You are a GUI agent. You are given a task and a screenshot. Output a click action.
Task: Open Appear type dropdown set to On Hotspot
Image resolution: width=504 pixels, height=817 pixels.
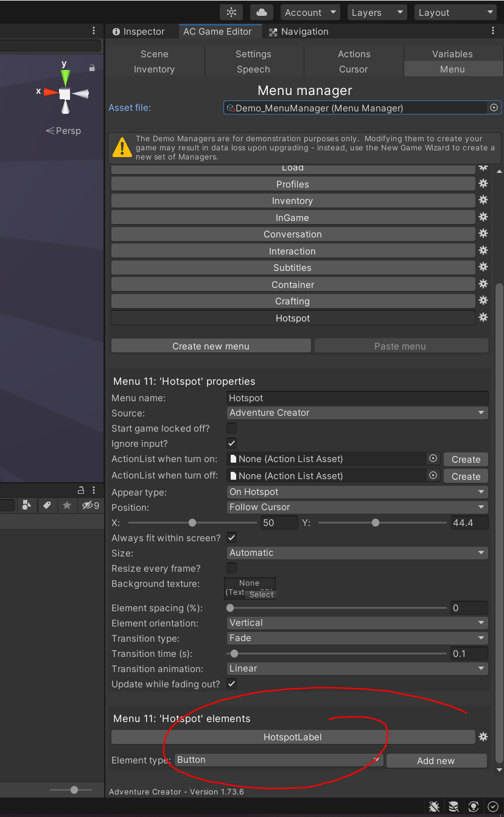coord(357,492)
